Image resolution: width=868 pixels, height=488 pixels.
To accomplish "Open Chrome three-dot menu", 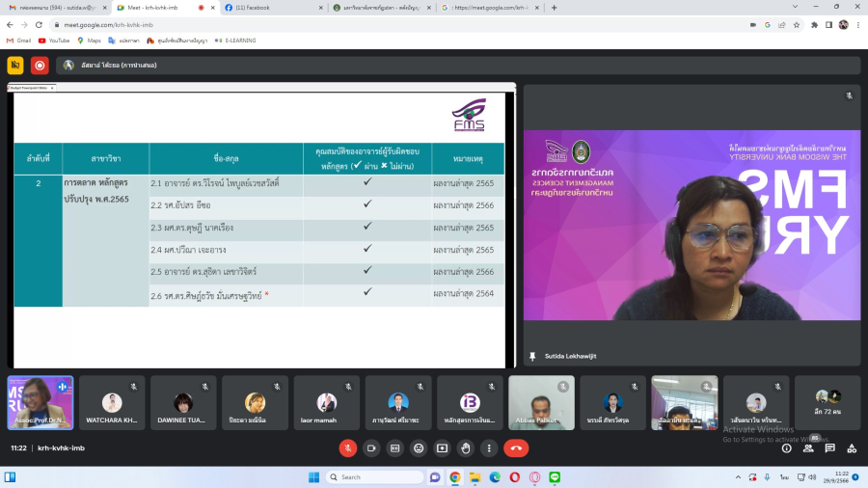I will pyautogui.click(x=858, y=25).
